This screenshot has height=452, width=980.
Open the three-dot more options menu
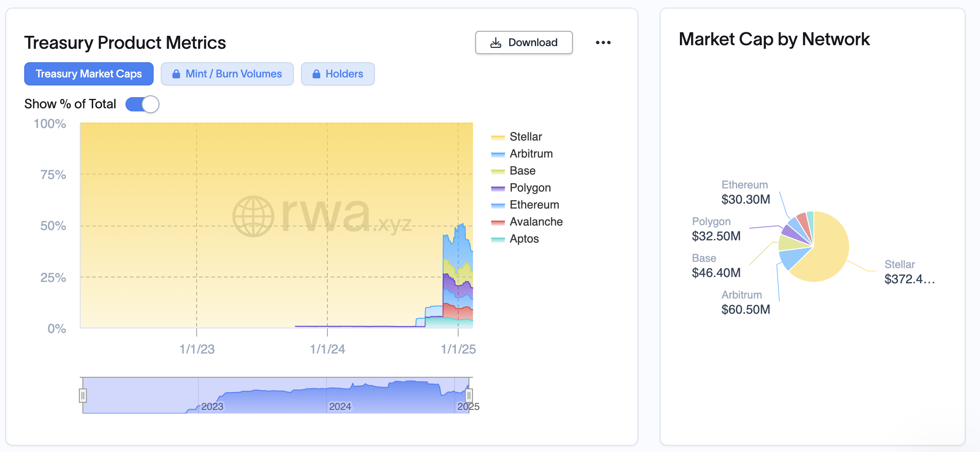[x=603, y=43]
